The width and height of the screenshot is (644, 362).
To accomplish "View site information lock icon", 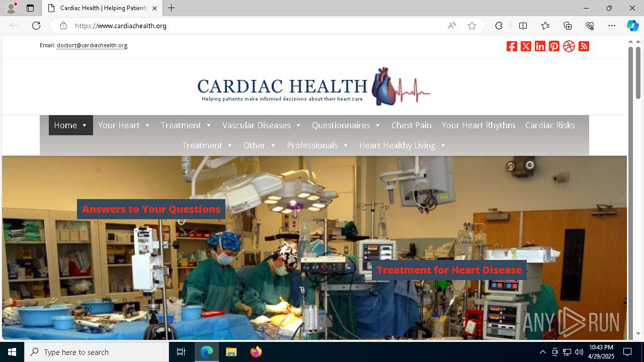I will tap(63, 26).
